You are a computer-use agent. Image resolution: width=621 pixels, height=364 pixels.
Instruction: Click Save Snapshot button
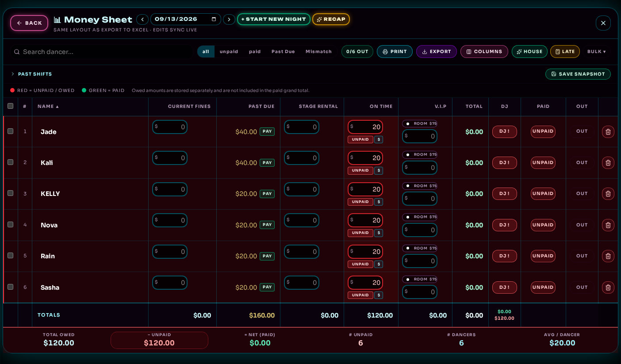tap(578, 74)
